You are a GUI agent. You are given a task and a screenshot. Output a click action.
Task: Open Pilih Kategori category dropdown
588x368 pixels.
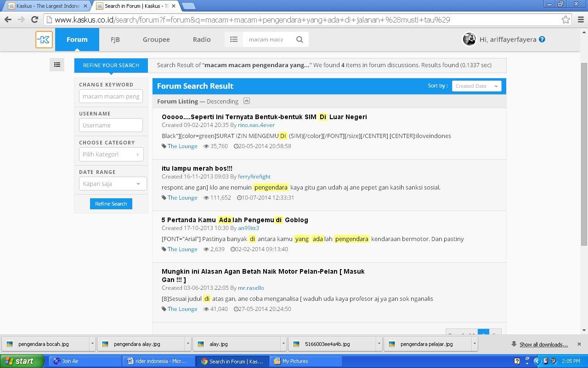click(x=111, y=154)
